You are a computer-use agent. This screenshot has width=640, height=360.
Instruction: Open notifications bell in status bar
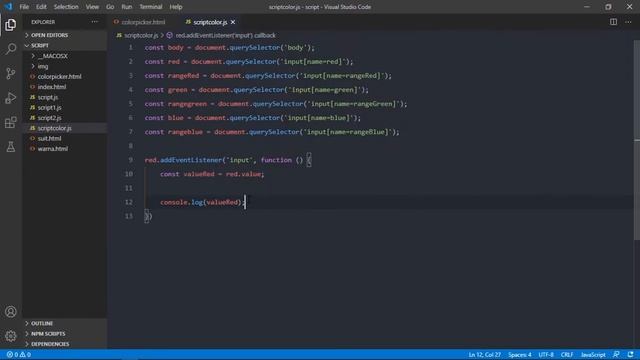point(631,355)
